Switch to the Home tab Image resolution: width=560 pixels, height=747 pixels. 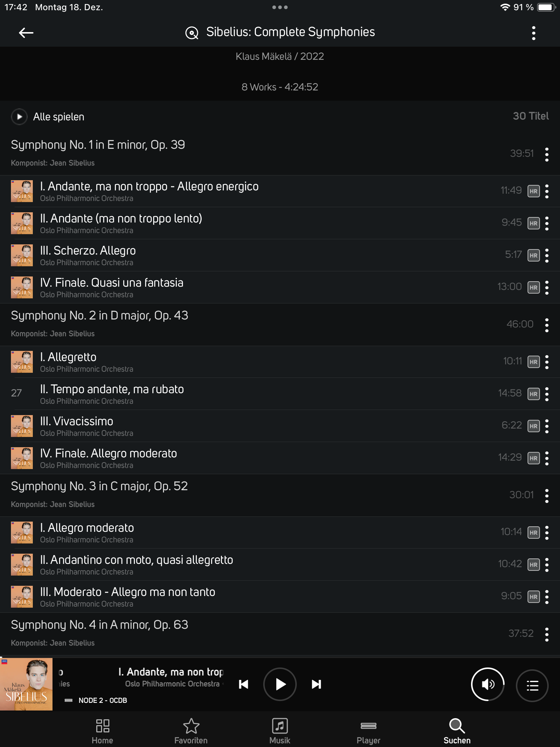tap(102, 731)
